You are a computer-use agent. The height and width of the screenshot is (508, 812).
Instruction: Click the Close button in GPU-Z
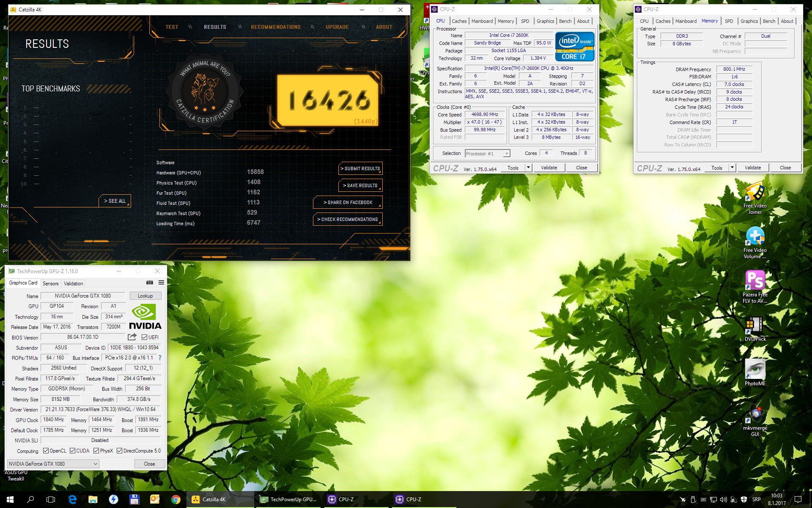pos(149,464)
